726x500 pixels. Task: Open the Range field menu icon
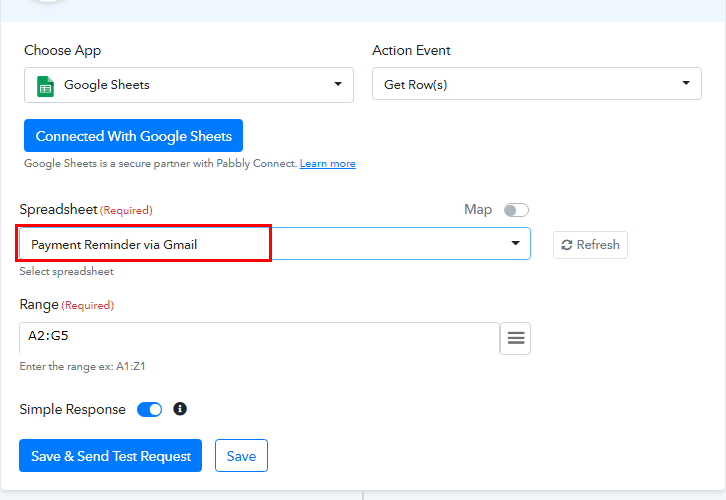(x=516, y=338)
